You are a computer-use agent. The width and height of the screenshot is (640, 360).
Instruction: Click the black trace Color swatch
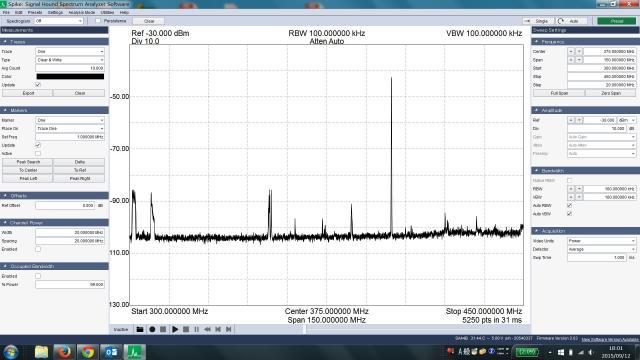click(70, 76)
